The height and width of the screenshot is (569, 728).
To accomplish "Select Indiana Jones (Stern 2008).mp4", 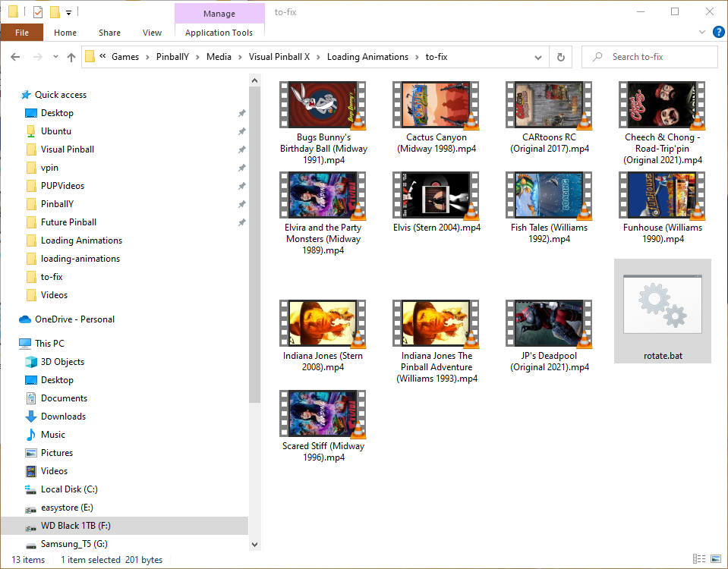I will click(323, 336).
